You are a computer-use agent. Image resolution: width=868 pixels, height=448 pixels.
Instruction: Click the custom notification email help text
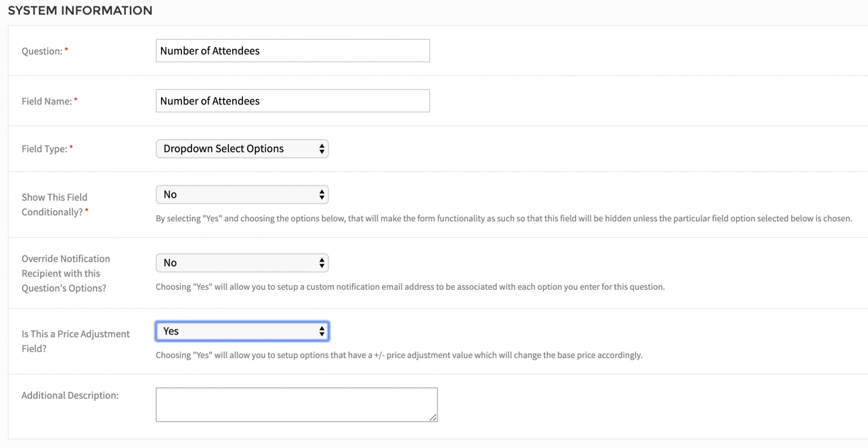[410, 287]
